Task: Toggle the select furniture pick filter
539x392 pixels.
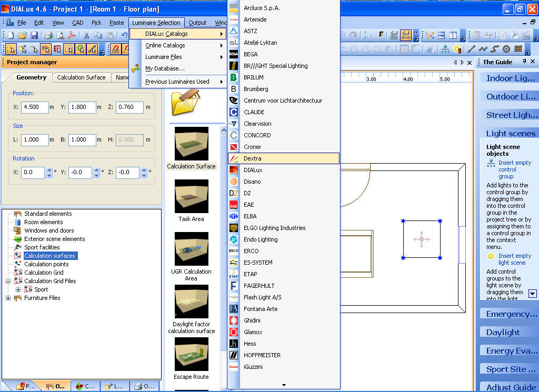Action: pyautogui.click(x=46, y=49)
